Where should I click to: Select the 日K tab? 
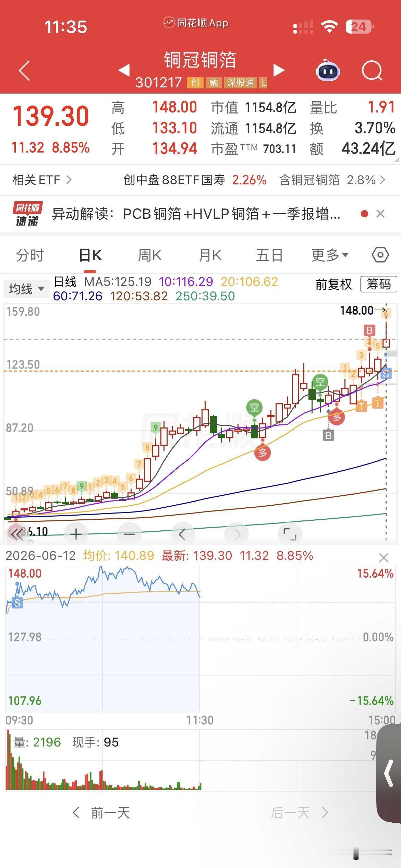coord(90,255)
